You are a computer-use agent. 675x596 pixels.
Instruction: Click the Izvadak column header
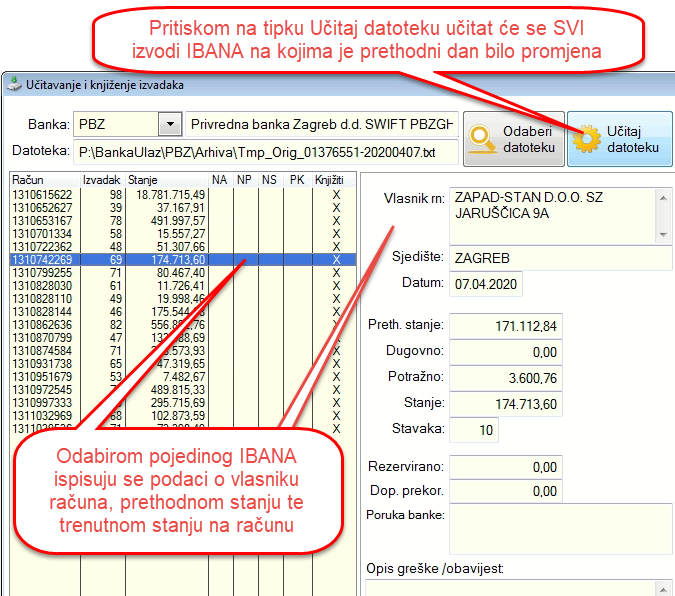(102, 180)
